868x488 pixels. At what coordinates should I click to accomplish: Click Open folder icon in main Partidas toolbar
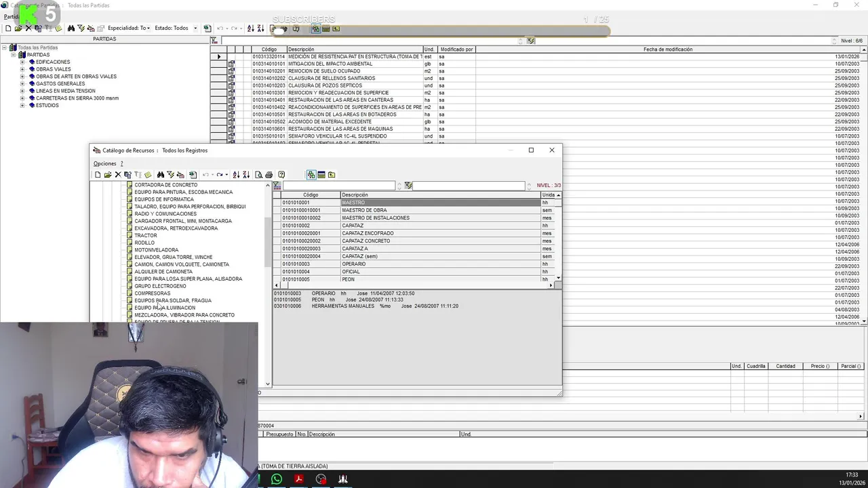[x=18, y=28]
